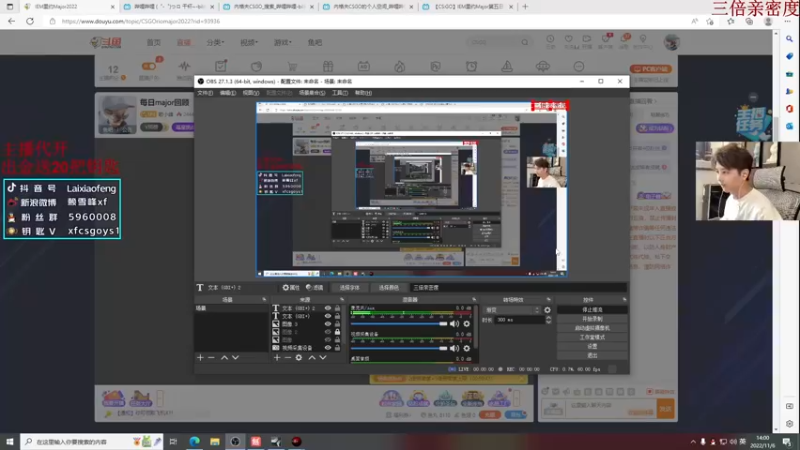
Task: Open the transition properties gear icon
Action: (x=547, y=310)
